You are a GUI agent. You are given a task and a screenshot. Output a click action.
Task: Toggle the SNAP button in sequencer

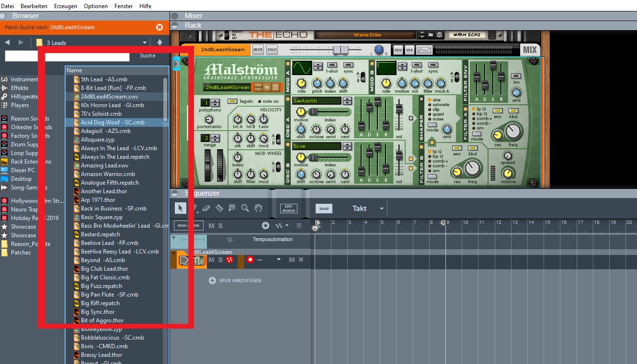324,209
